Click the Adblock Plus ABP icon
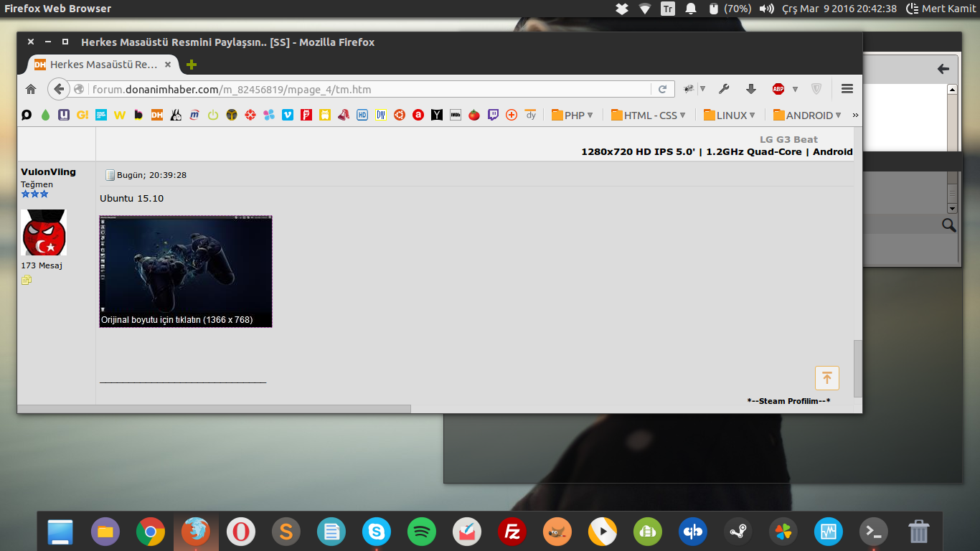Screen dimensions: 980x551 coord(778,89)
